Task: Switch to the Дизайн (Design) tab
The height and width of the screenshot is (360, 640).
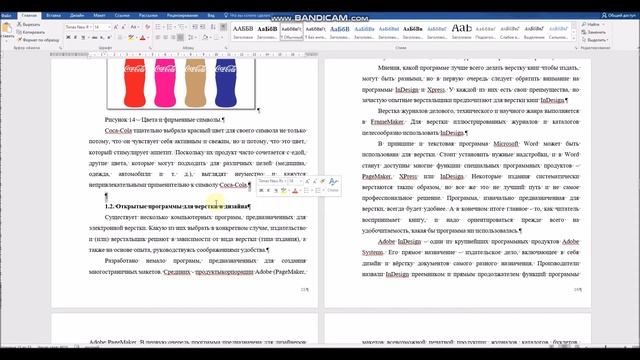Action: [x=77, y=16]
